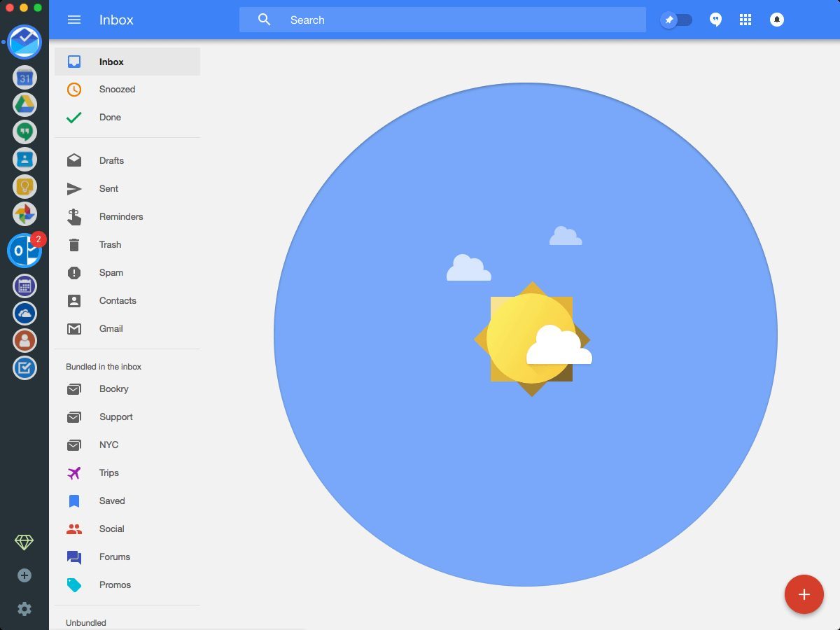Open the Google apps grid
The width and height of the screenshot is (840, 630).
pos(745,20)
